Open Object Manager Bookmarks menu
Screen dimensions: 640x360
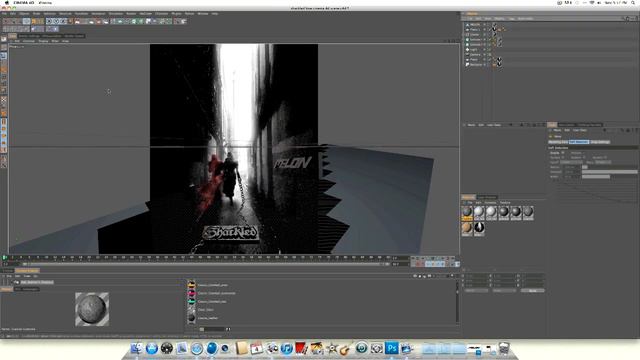(525, 18)
